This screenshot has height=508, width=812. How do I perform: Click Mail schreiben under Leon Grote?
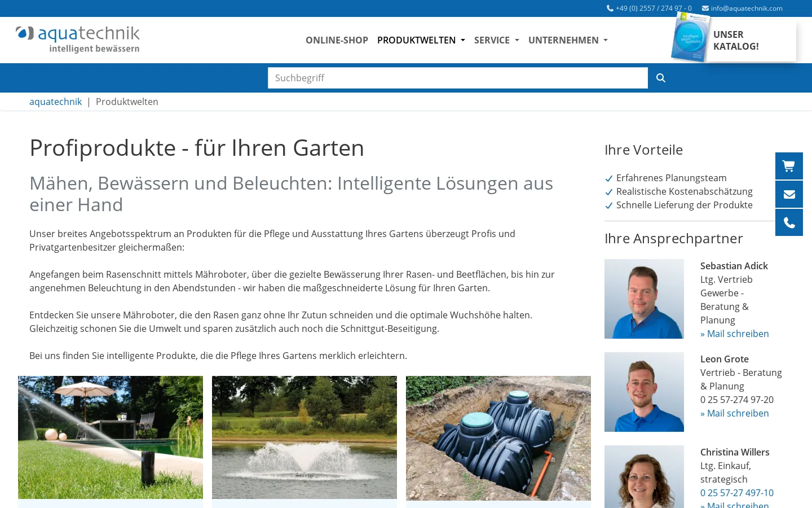[735, 413]
